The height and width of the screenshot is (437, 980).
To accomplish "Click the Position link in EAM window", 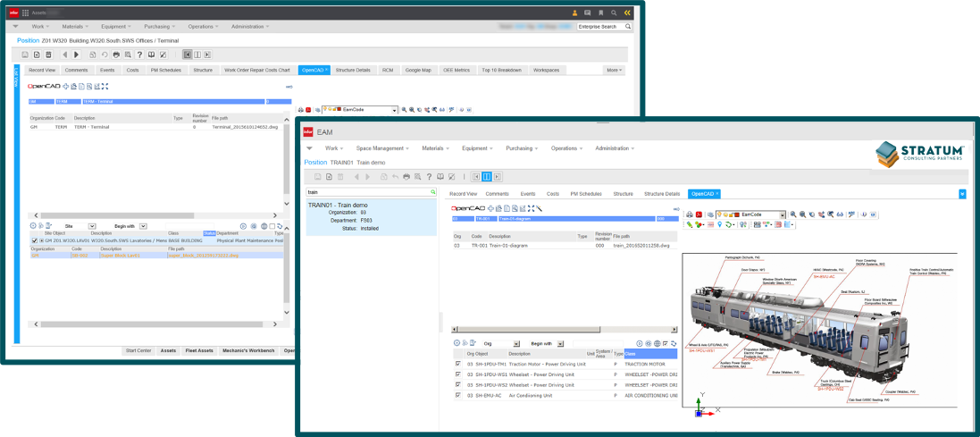I will click(x=315, y=163).
